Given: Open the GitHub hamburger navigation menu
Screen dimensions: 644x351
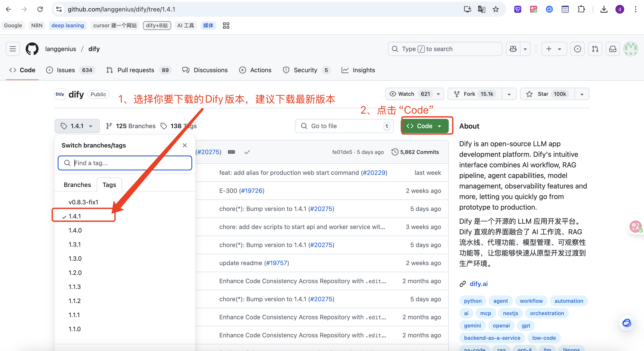Looking at the screenshot, I should click(13, 49).
